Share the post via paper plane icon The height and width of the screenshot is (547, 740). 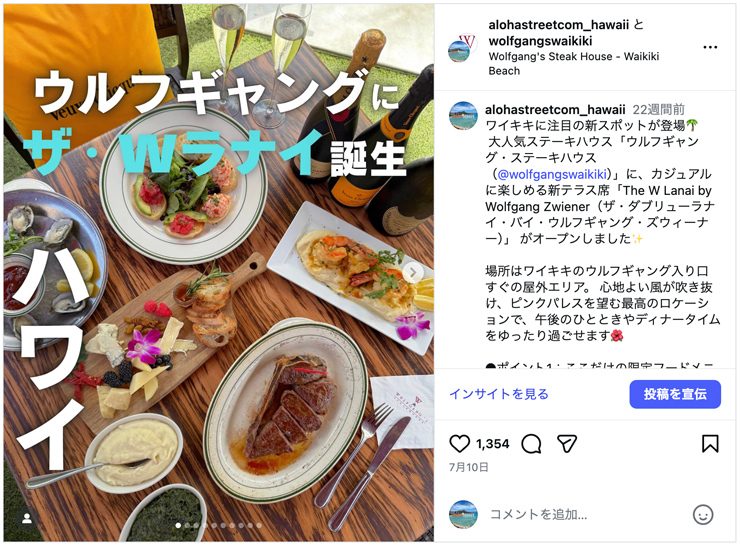click(x=567, y=444)
